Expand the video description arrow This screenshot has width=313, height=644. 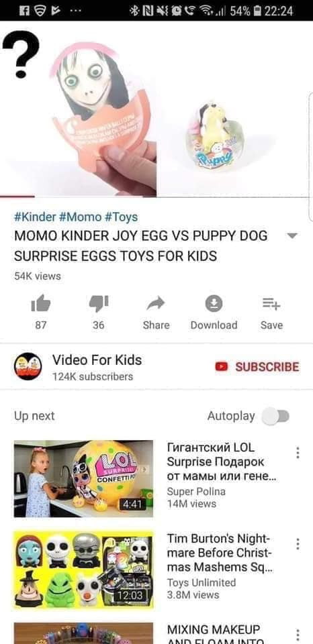(x=292, y=235)
